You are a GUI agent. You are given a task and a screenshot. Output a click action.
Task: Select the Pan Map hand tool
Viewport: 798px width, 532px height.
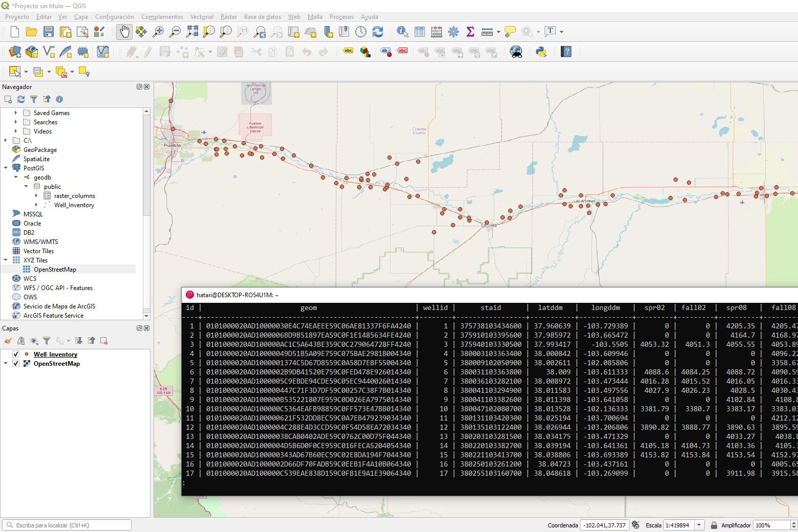124,32
